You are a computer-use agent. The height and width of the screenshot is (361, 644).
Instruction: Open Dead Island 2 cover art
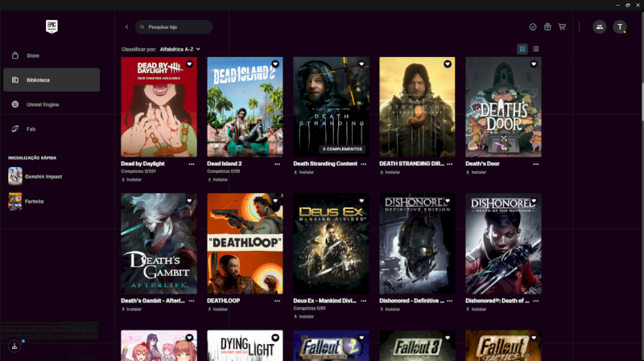(245, 107)
